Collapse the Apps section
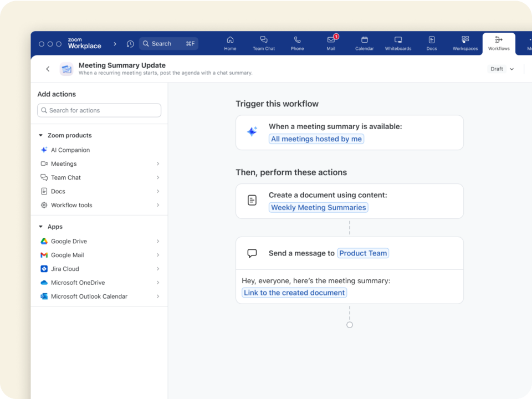 41,227
